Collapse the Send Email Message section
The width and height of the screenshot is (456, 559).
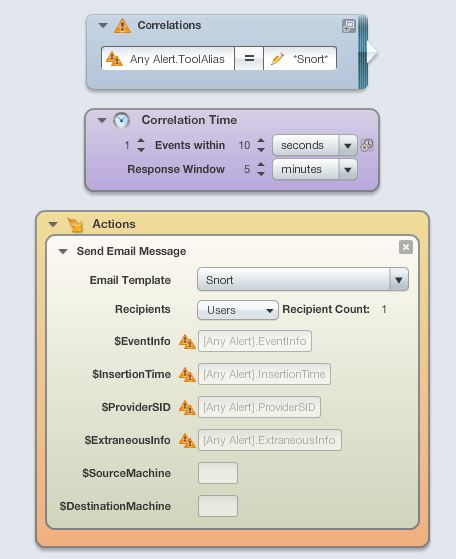[63, 251]
